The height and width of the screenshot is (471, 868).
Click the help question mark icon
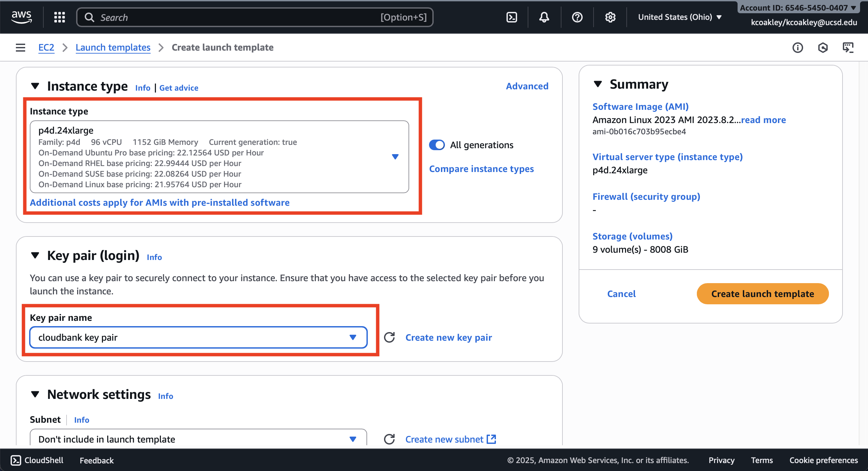point(577,17)
